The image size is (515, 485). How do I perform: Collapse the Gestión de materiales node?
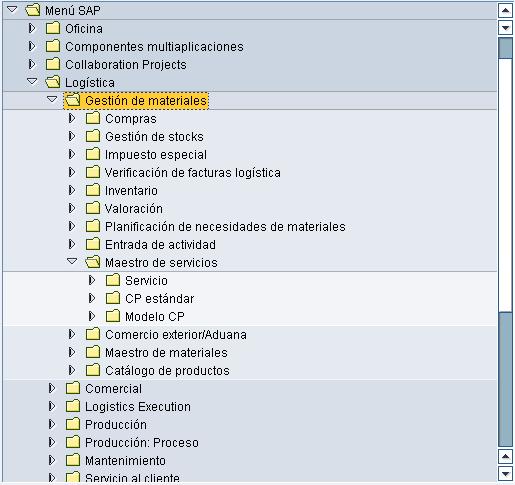(x=52, y=99)
